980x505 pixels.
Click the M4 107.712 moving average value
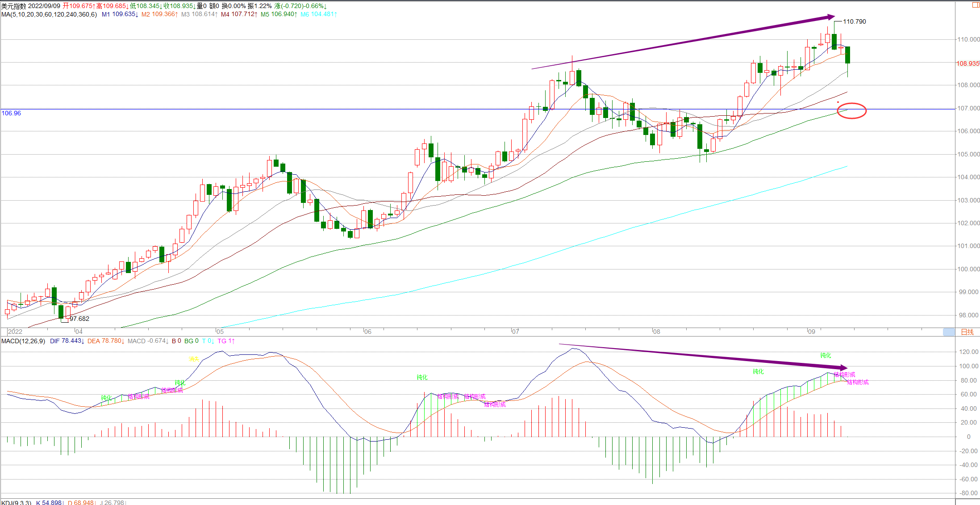coord(239,14)
